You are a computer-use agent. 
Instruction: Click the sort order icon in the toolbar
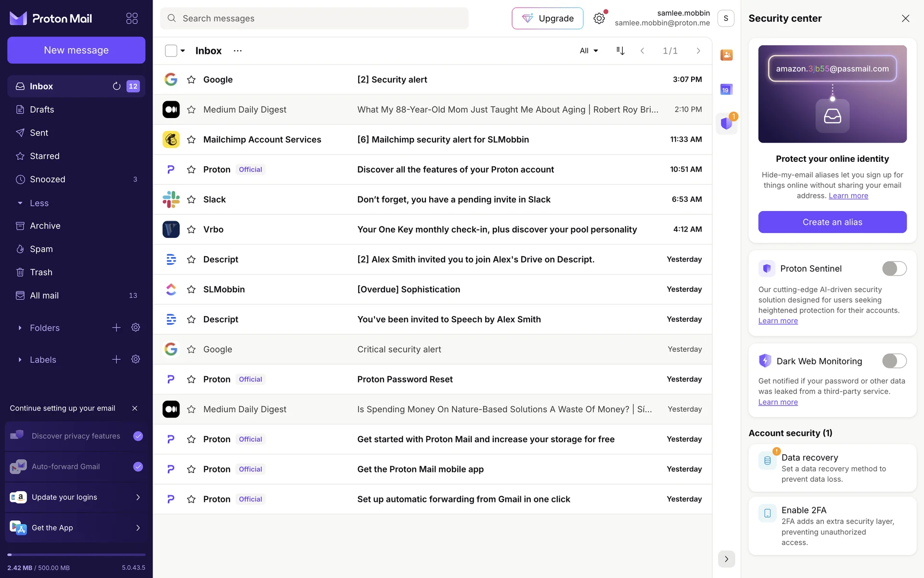point(620,51)
